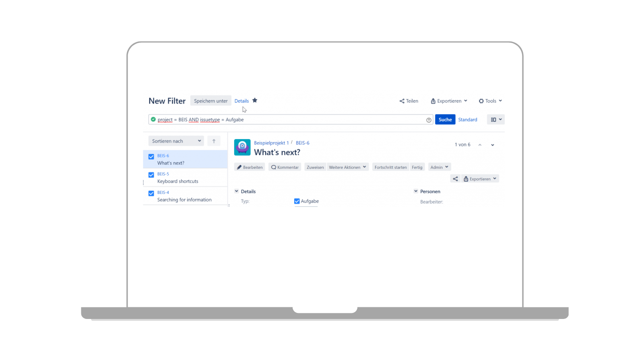Viewport: 644px width, 362px height.
Task: Uncheck the BEIS-5 Keyboard shortcuts checkbox
Action: click(x=151, y=175)
